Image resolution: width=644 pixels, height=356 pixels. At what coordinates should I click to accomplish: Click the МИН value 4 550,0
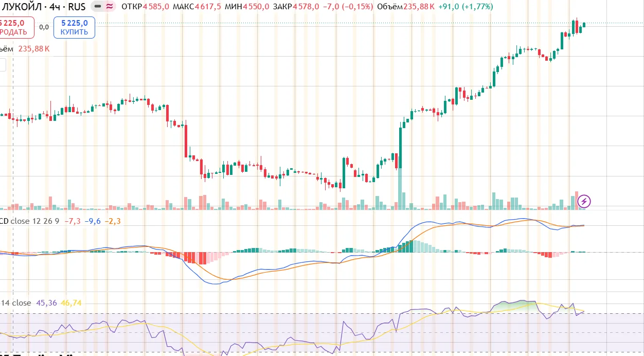pos(256,7)
